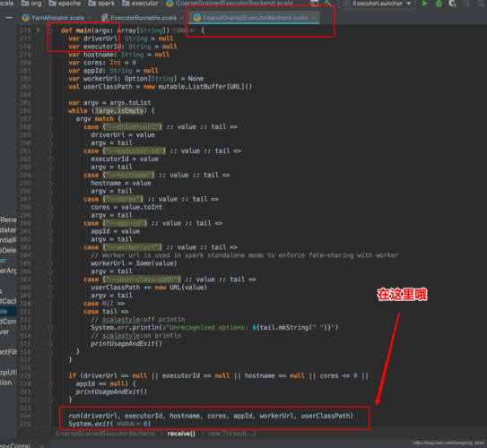The height and width of the screenshot is (448, 487).
Task: Click CoarseGrainedExecutorBackend.scala in navigation bar
Action: [x=230, y=4]
